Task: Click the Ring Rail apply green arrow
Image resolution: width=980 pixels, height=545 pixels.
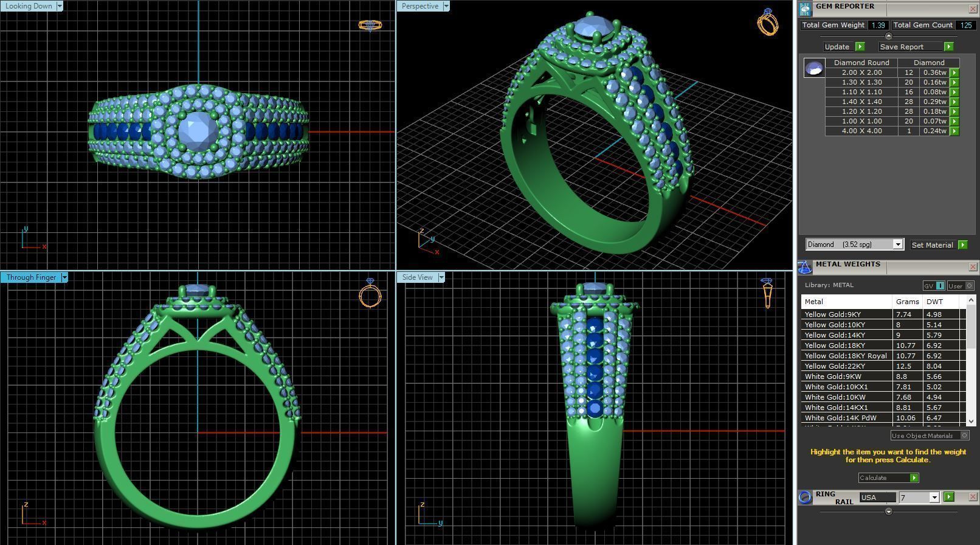Action: click(x=949, y=498)
